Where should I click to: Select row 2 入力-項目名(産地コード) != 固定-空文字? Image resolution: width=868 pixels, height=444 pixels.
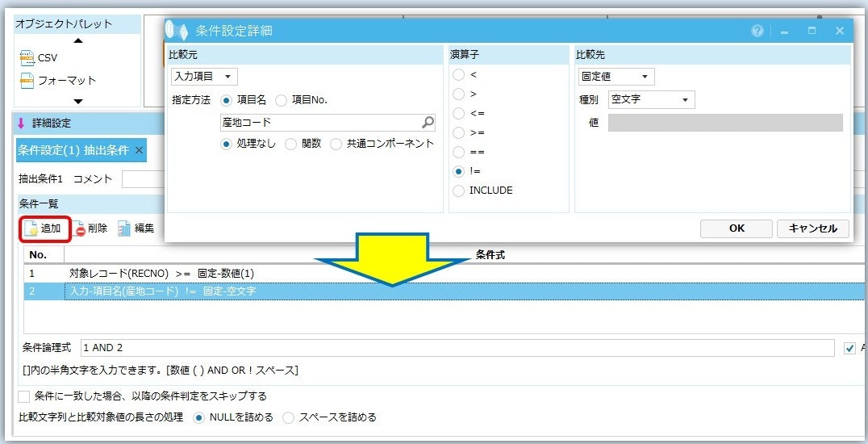click(x=445, y=291)
